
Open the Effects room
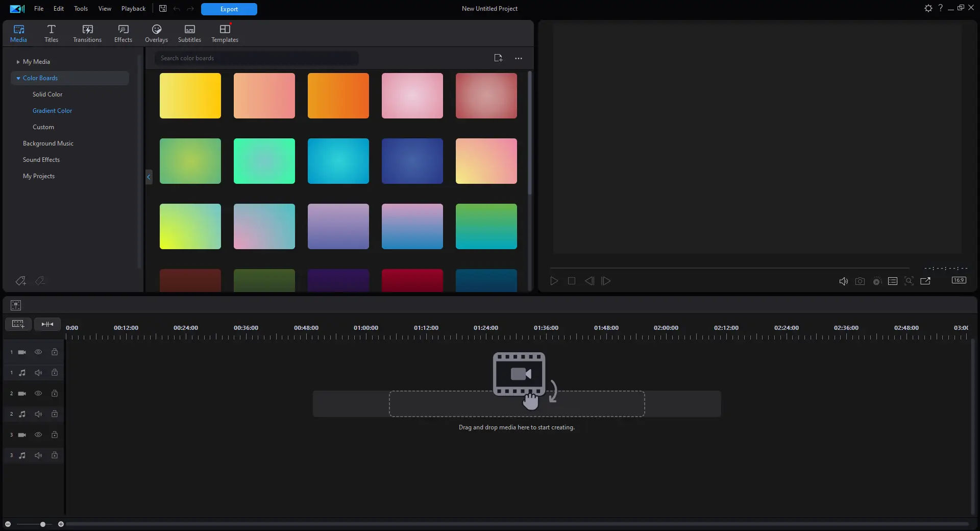pyautogui.click(x=123, y=33)
